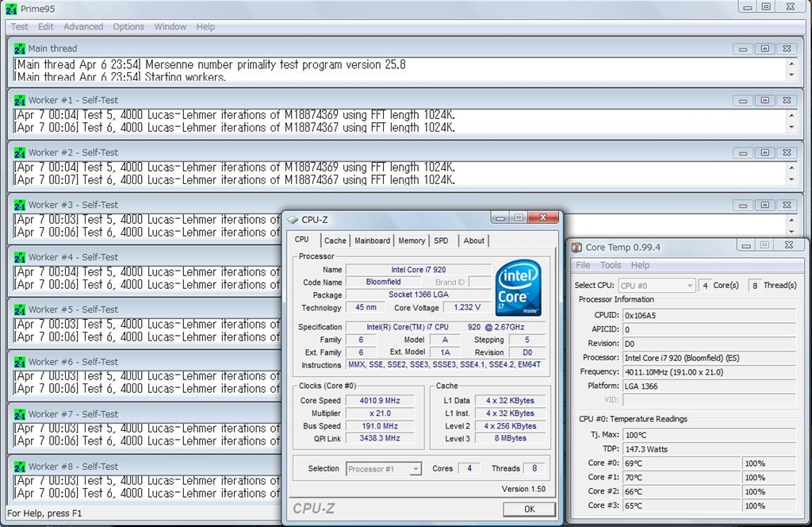Click the Worker #1 Self-Test window icon
This screenshot has width=812, height=527.
click(20, 101)
